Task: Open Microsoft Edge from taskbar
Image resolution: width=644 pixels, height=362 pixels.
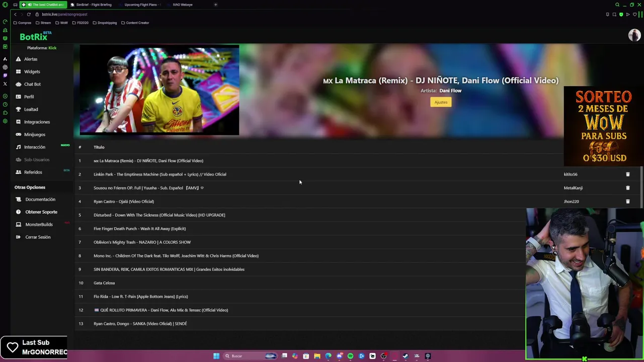Action: 328,356
